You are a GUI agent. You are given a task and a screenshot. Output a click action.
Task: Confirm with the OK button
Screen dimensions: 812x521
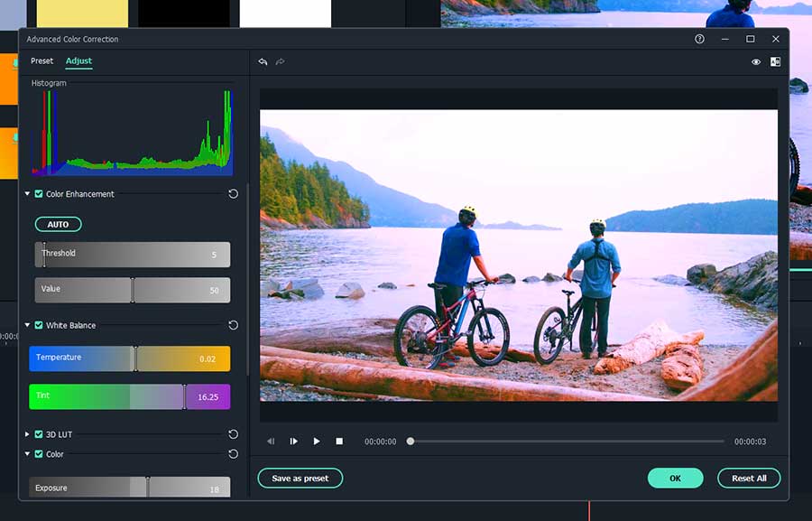pos(675,478)
